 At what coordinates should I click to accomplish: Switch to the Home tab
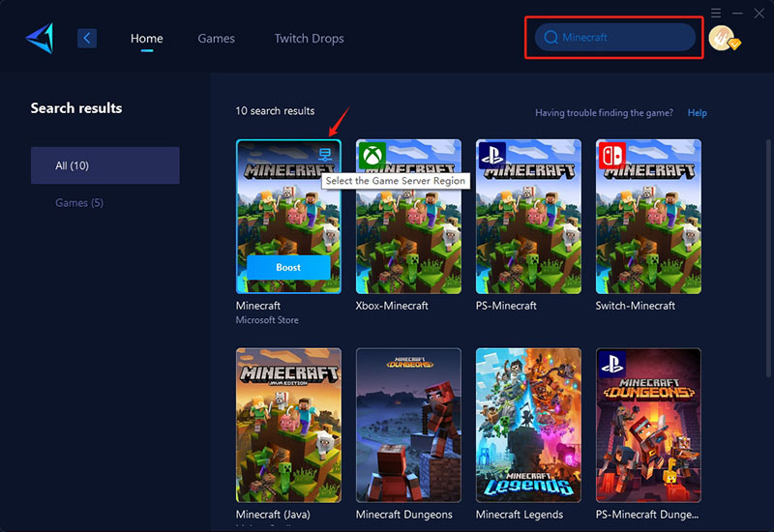[x=147, y=39]
